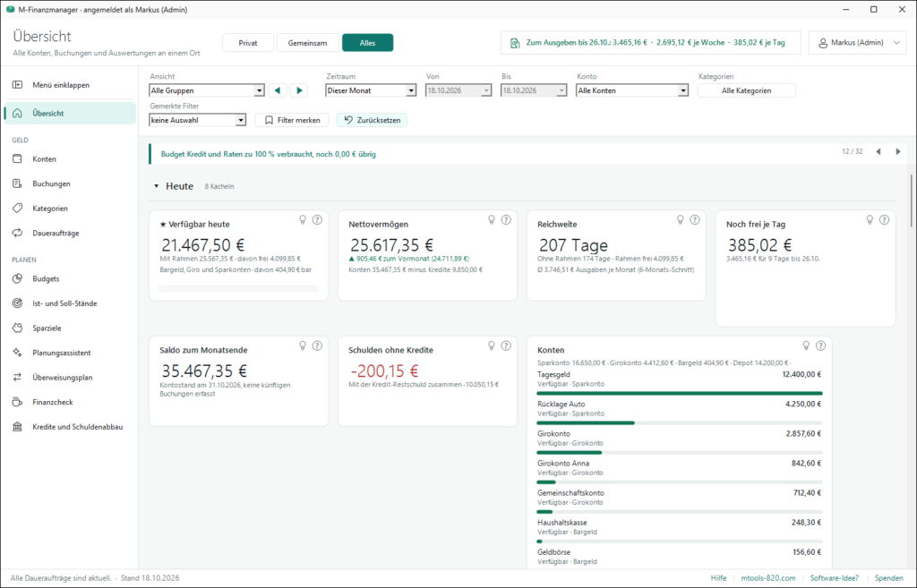This screenshot has height=588, width=917.
Task: Open Übersicht via its house icon
Action: pos(18,114)
